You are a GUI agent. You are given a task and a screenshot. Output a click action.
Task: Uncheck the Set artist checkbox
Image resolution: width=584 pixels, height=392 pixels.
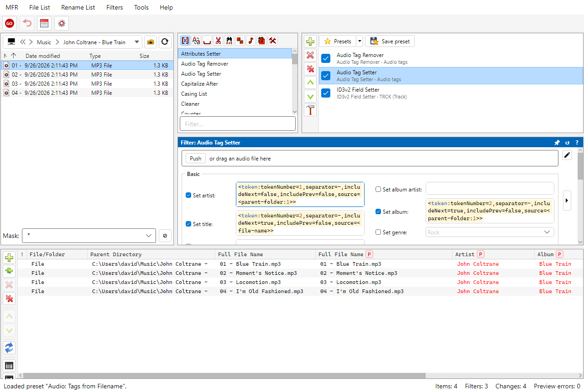[188, 195]
